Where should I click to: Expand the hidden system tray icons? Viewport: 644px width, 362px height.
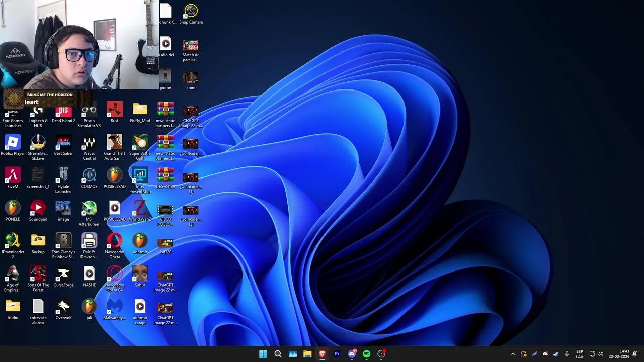click(513, 354)
